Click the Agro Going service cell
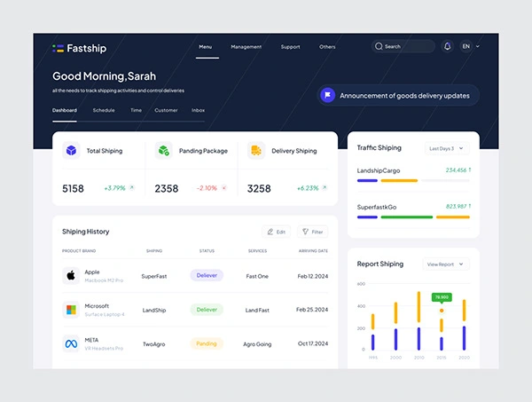 tap(257, 344)
